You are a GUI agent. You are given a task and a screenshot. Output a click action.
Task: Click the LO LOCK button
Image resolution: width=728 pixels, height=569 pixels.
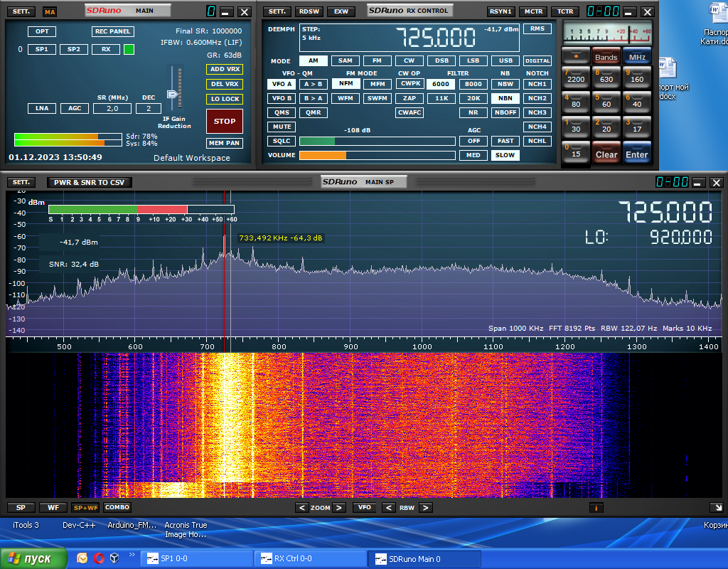(x=225, y=99)
